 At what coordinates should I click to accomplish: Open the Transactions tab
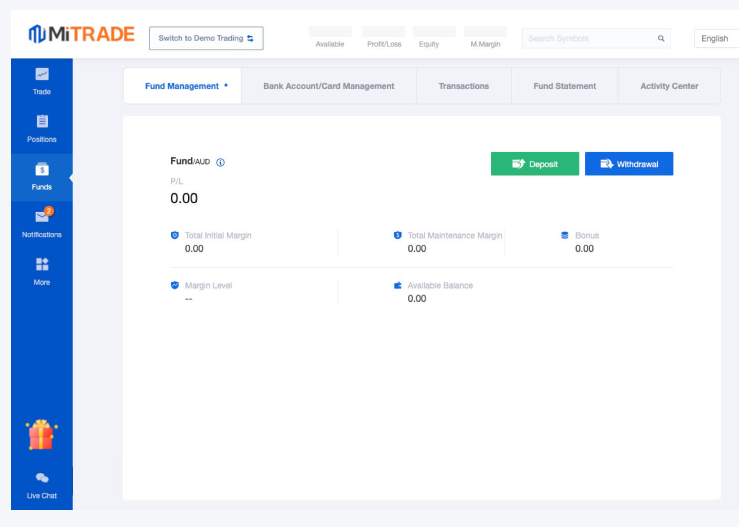pos(464,86)
